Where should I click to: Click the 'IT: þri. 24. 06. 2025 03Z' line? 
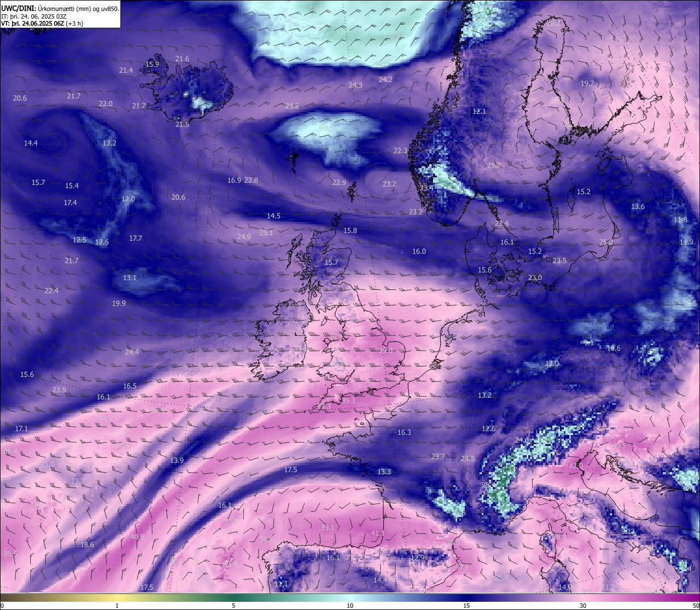[34, 16]
